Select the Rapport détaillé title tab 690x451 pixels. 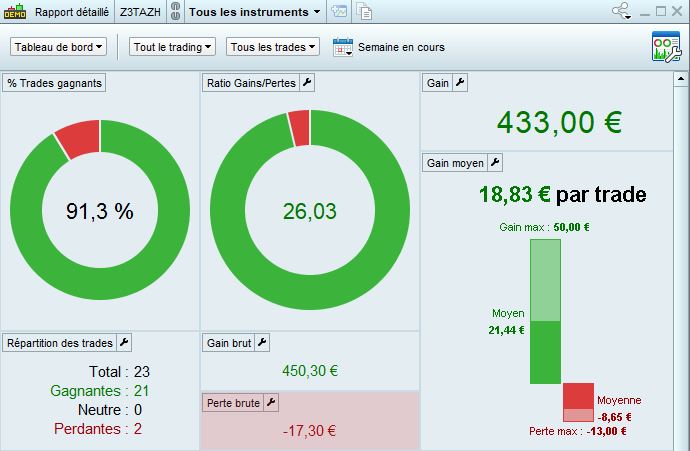pyautogui.click(x=72, y=12)
